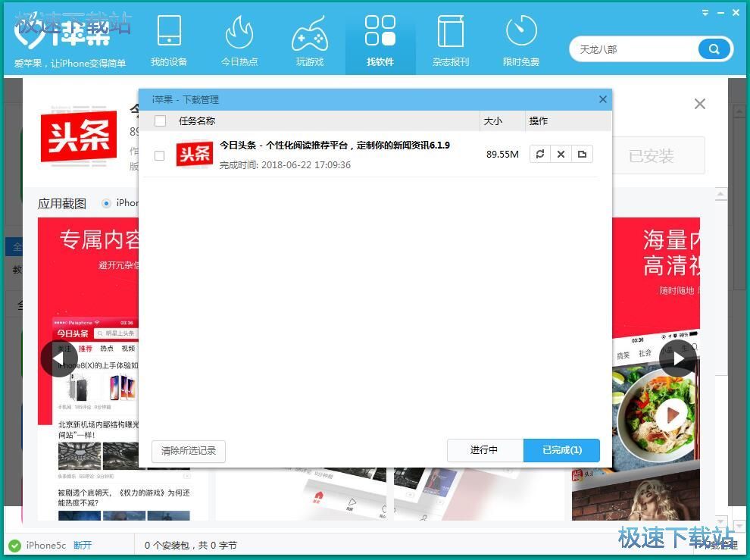Click 清除所选记录 button
Screen dimensions: 750x560
click(189, 451)
